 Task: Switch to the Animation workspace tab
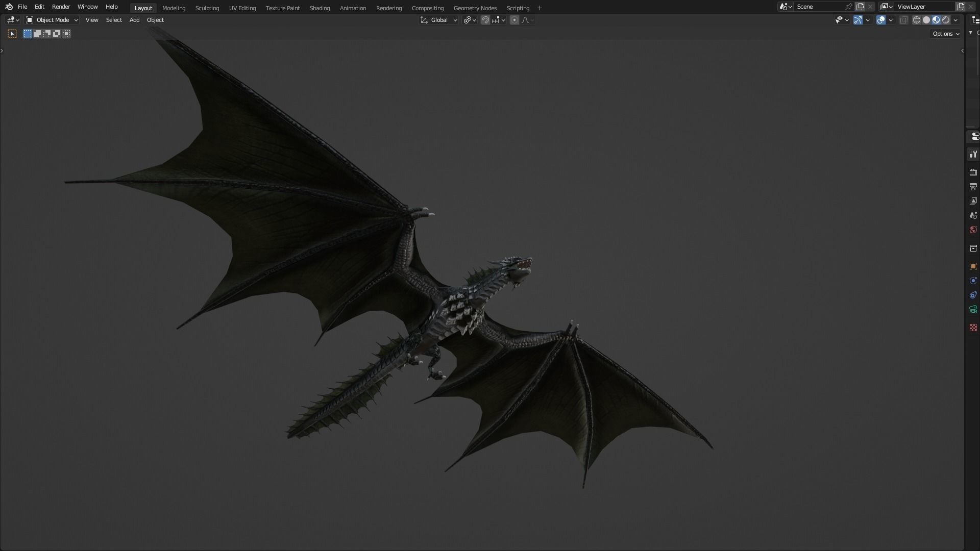353,8
